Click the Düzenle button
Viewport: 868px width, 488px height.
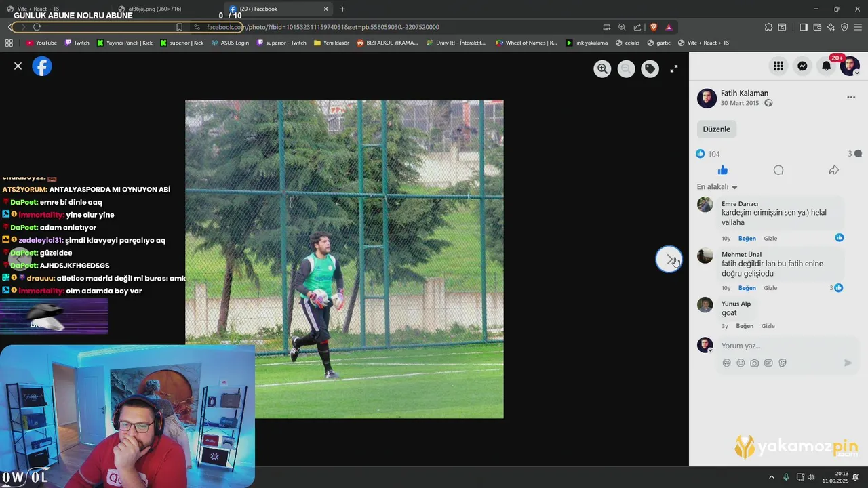pyautogui.click(x=716, y=129)
